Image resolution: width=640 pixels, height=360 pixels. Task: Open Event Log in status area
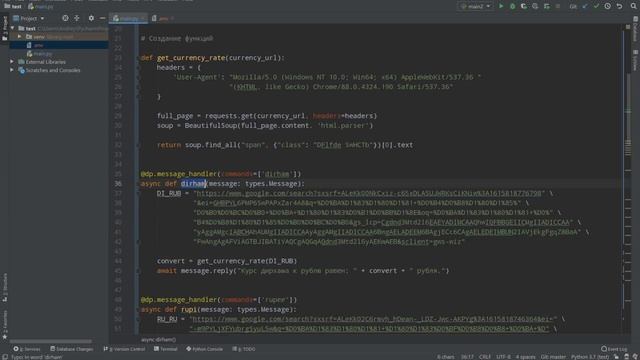[x=614, y=349]
